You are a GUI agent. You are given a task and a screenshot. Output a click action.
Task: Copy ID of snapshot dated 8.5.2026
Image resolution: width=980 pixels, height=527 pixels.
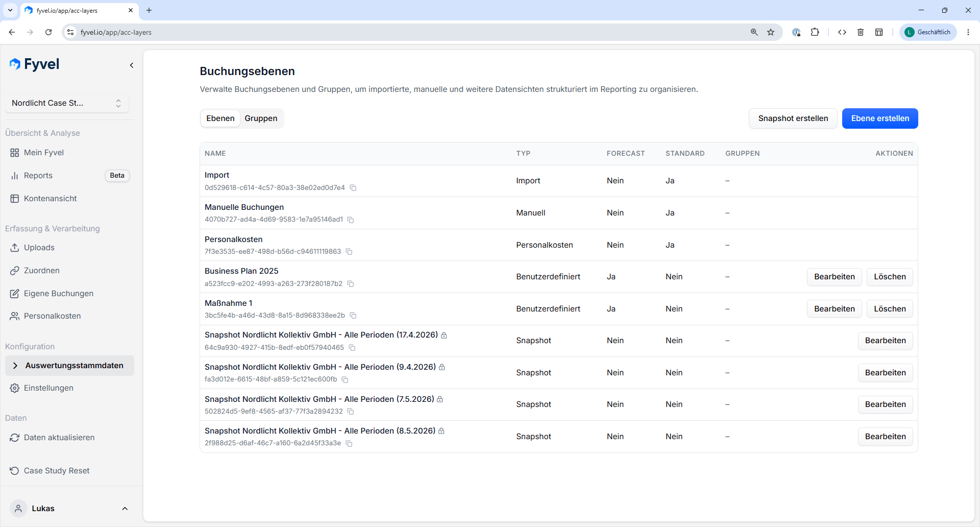(x=349, y=444)
